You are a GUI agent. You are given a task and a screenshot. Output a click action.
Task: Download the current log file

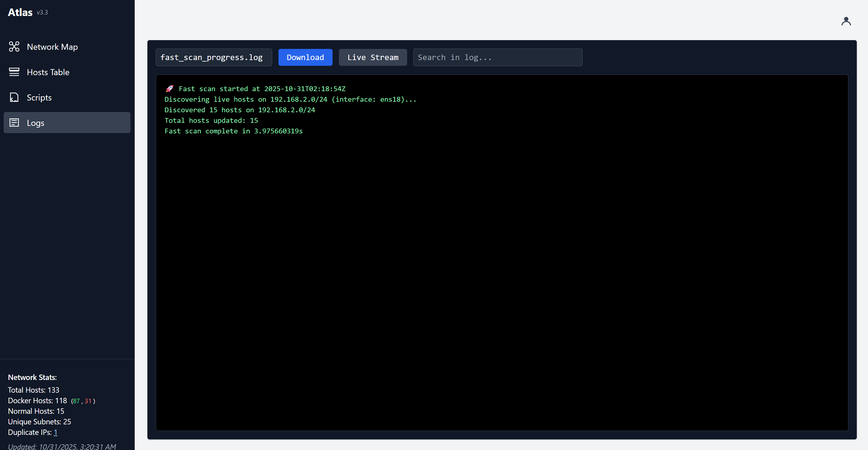305,57
